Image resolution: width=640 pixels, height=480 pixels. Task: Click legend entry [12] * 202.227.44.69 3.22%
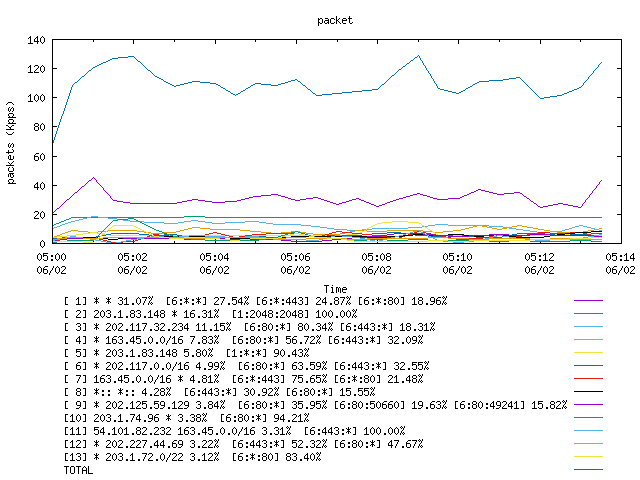coord(244,444)
